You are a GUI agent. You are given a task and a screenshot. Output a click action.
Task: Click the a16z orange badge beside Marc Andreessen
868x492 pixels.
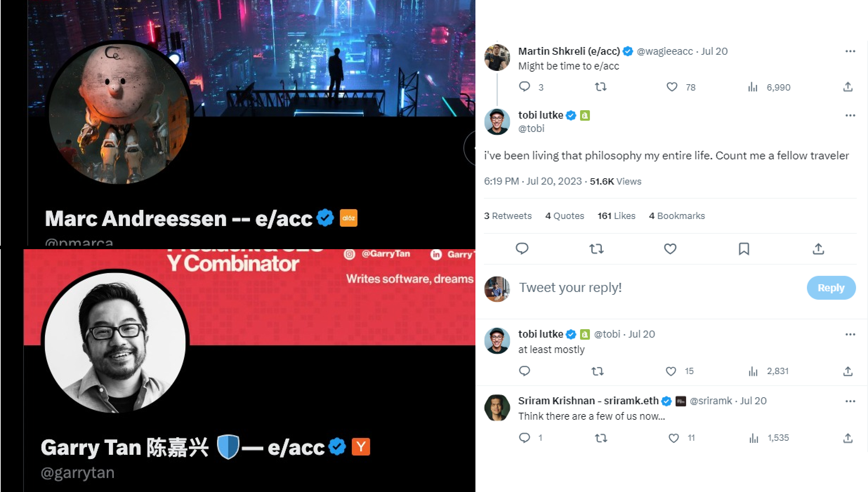[x=348, y=218]
